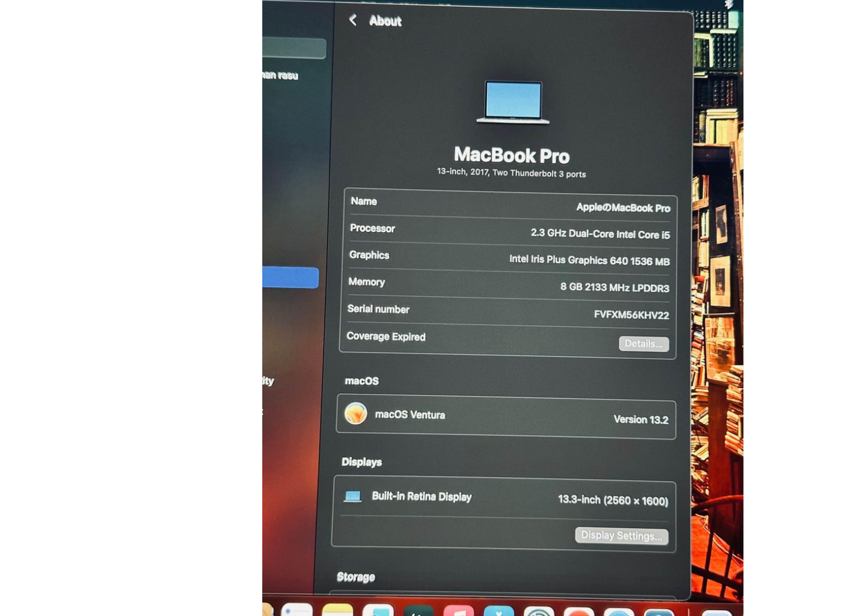Select the serial number FVFXM56KHV22
This screenshot has width=849, height=616.
click(632, 315)
